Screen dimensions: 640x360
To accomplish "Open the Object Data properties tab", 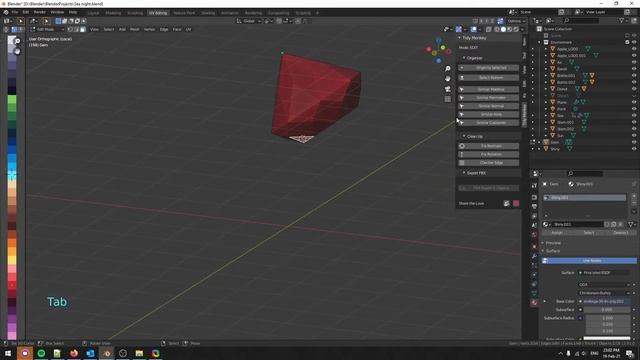I will (534, 293).
